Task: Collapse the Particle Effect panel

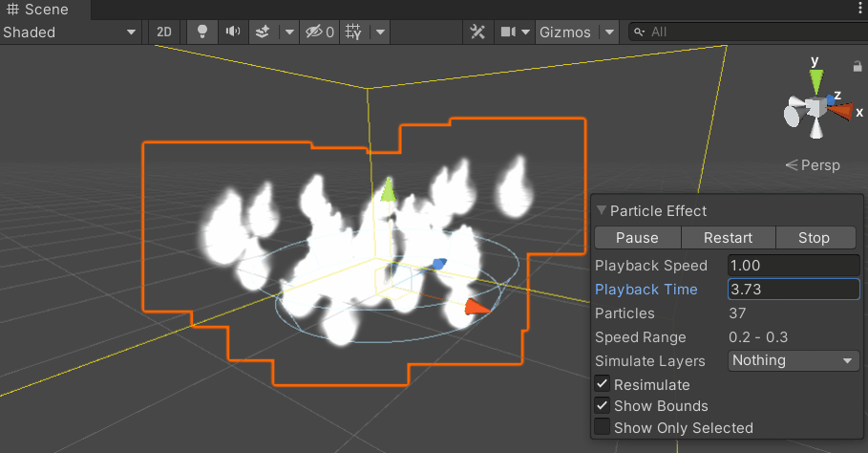Action: pyautogui.click(x=602, y=210)
